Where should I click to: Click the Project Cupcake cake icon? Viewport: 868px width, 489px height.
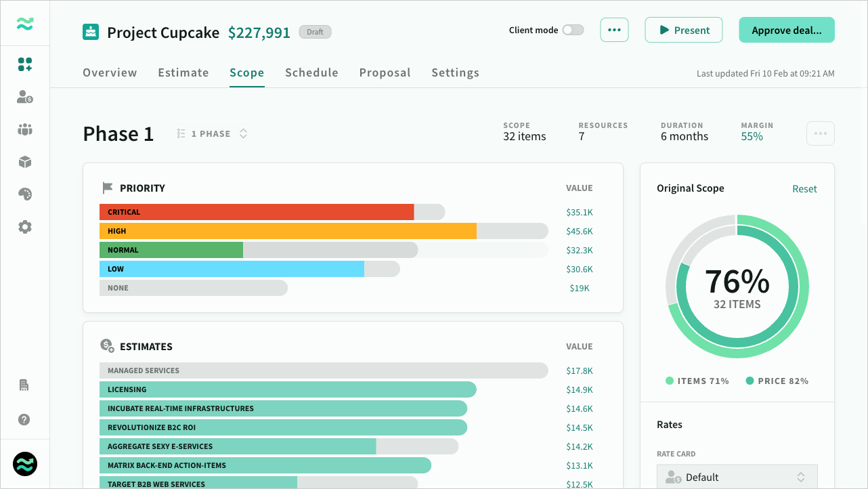[91, 32]
